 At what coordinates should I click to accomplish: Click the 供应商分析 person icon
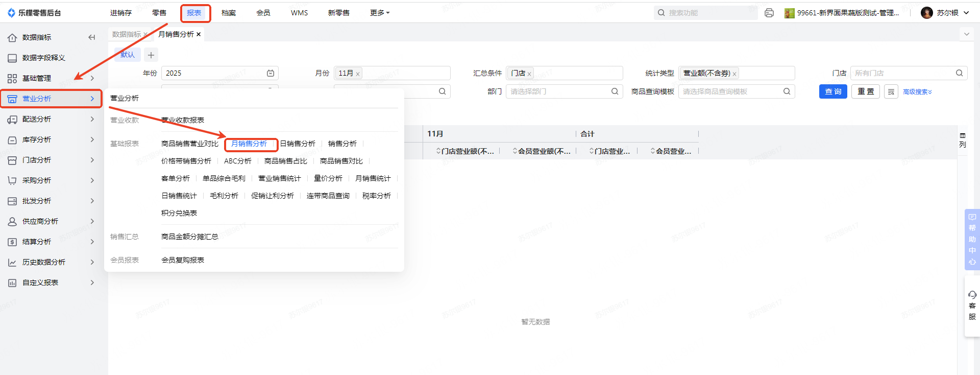click(12, 221)
